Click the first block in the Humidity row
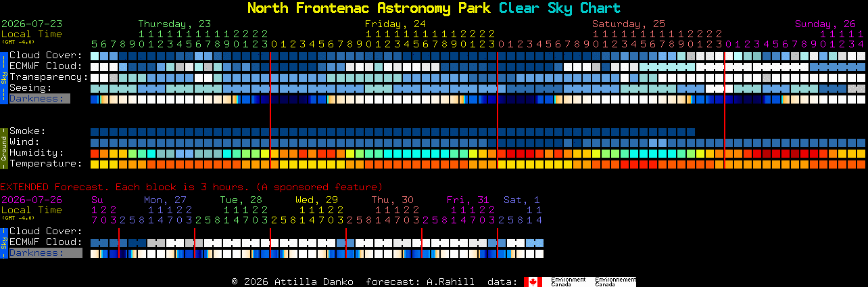The width and height of the screenshot is (868, 287). [x=95, y=154]
